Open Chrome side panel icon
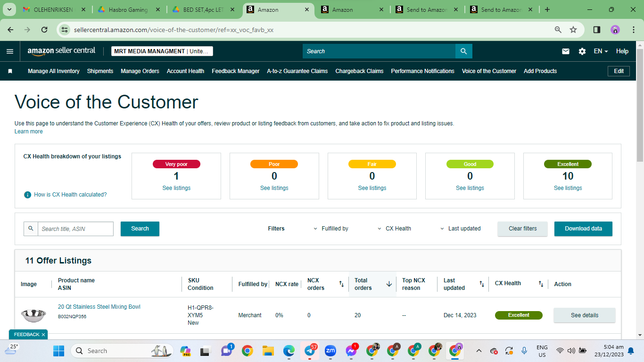This screenshot has height=362, width=644. [597, 30]
